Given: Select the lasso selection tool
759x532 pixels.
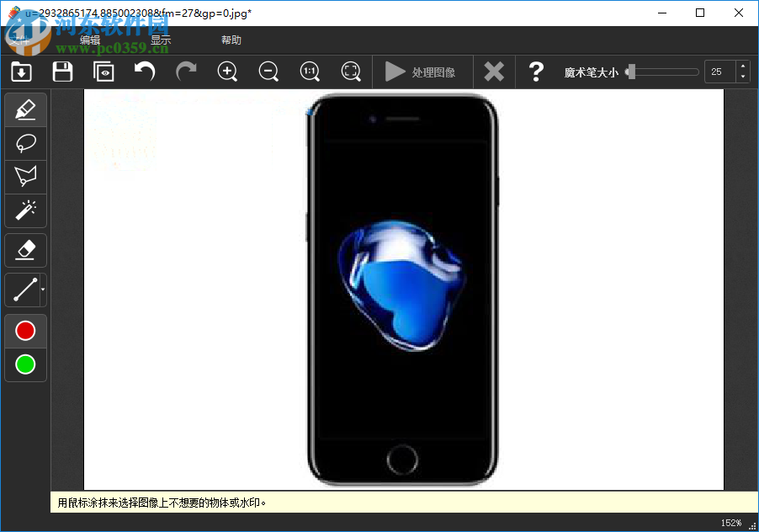Looking at the screenshot, I should tap(25, 142).
